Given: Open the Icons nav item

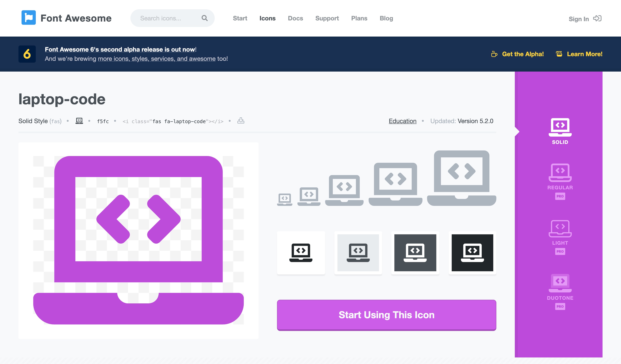Looking at the screenshot, I should coord(267,18).
